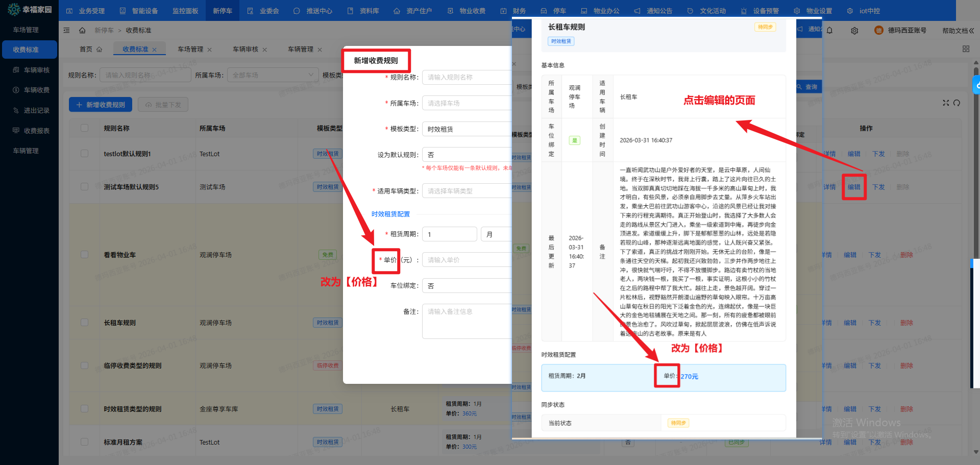
Task: Tick the checkbox for the testIot默认规则1 row
Action: (84, 154)
